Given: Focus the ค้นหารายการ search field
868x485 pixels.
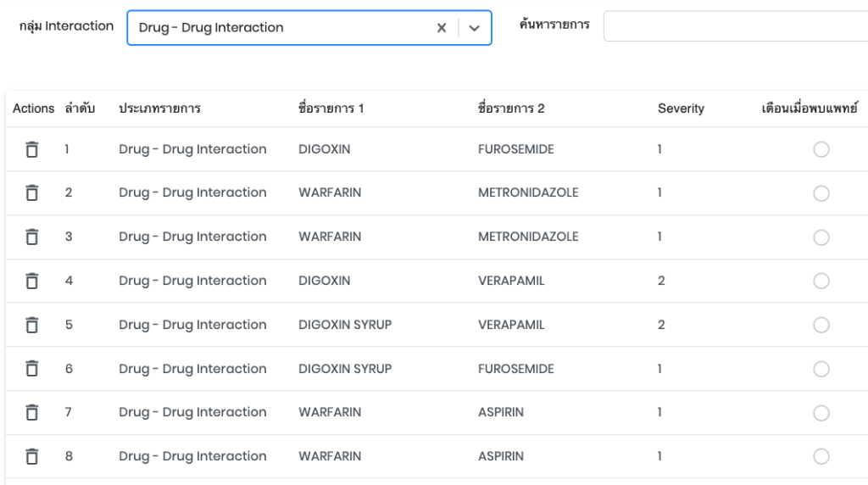Looking at the screenshot, I should [734, 26].
